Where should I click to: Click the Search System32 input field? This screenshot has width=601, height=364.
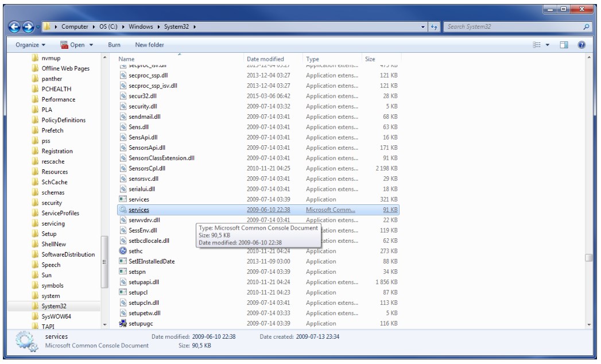[511, 27]
